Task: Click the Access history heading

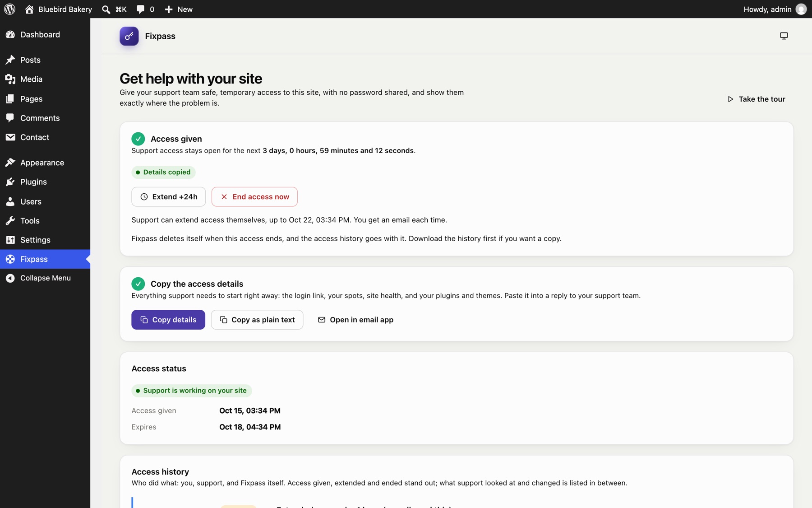Action: coord(160,471)
